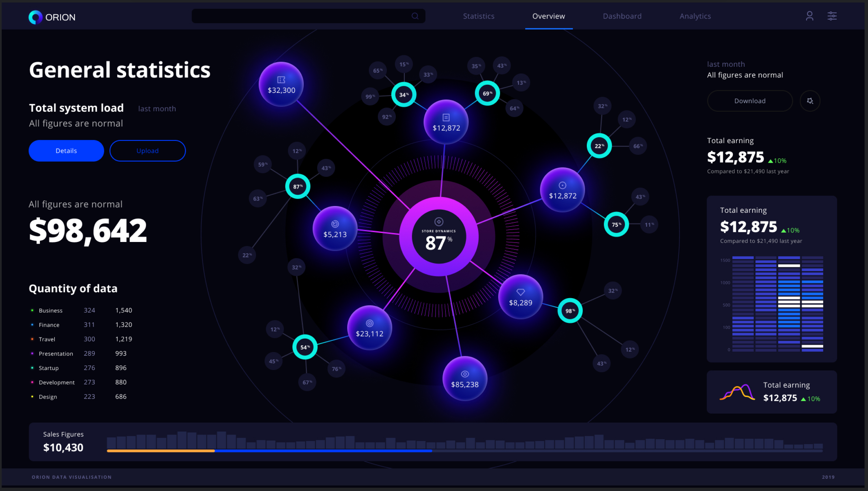Click into the top search field

300,16
